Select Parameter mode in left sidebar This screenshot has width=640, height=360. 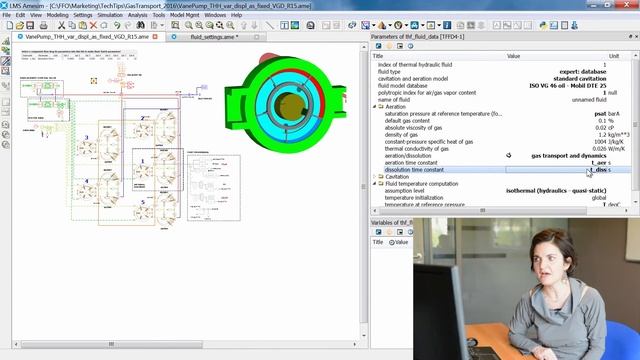(x=6, y=61)
